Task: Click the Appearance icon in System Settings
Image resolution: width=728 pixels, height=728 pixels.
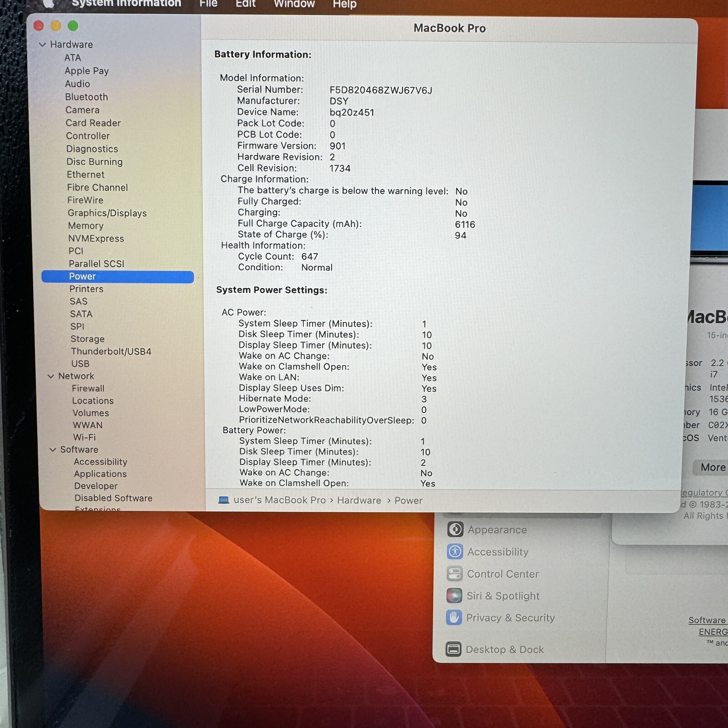Action: [x=455, y=529]
